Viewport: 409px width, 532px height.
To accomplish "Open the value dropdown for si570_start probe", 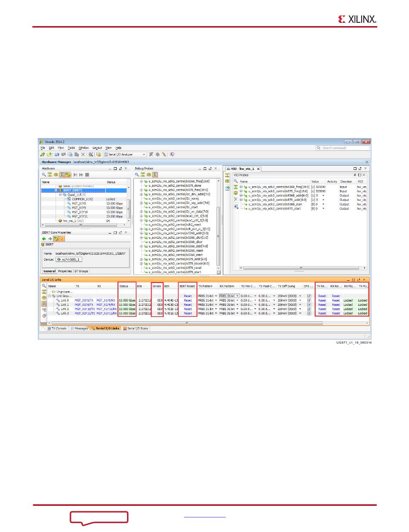I will point(323,209).
